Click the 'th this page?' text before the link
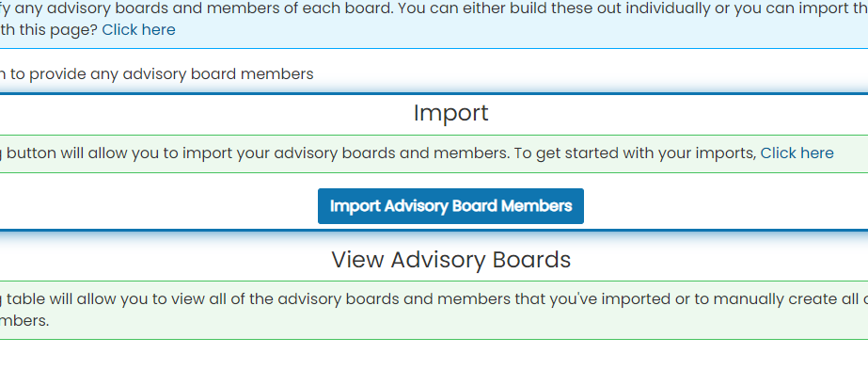868x386 pixels. pos(49,30)
